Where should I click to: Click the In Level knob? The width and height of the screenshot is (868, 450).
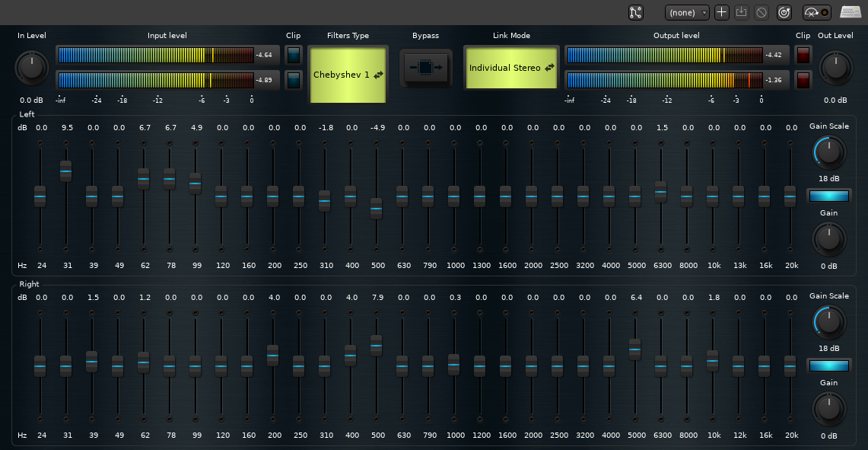pyautogui.click(x=30, y=69)
